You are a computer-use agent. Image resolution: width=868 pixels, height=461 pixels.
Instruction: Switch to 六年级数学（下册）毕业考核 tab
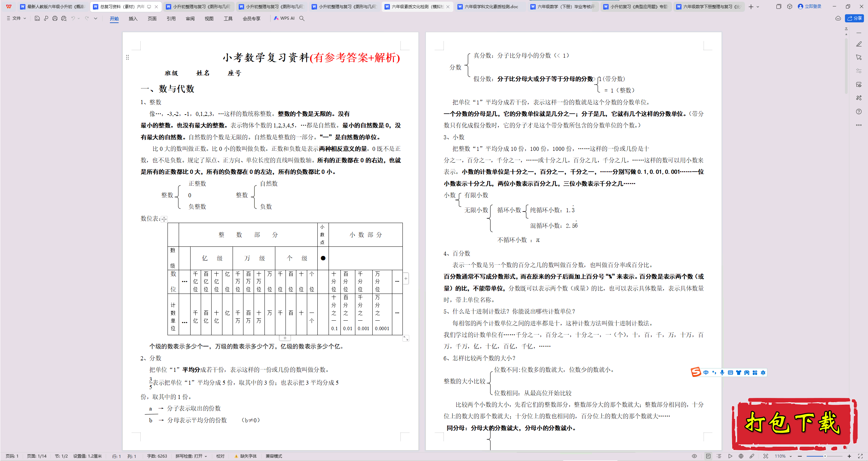pos(563,6)
